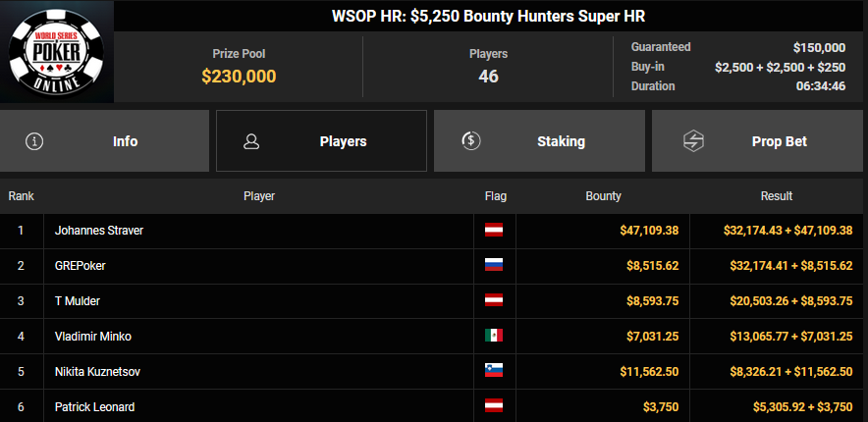Click Nikita Kuznetsov's flag icon
868x422 pixels.
coord(494,371)
